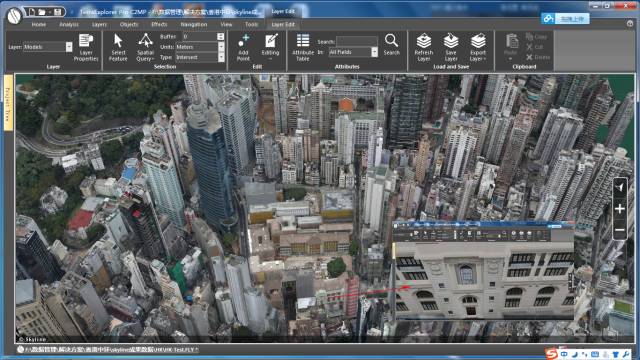640x360 pixels.
Task: Open the Units dropdown
Action: pos(221,47)
